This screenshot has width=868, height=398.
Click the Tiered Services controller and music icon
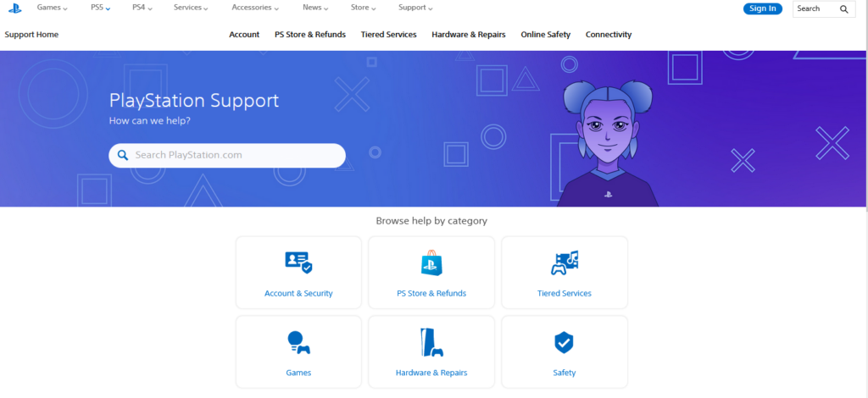click(564, 263)
